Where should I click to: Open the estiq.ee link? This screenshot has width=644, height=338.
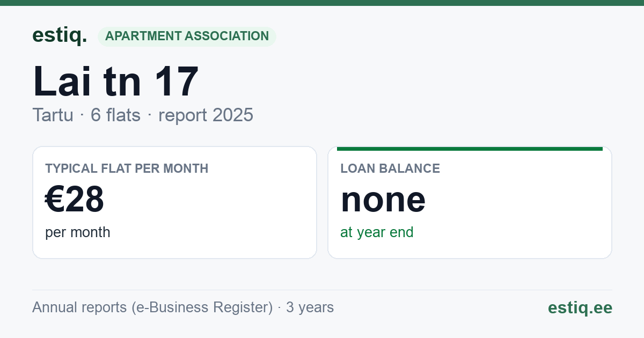580,307
